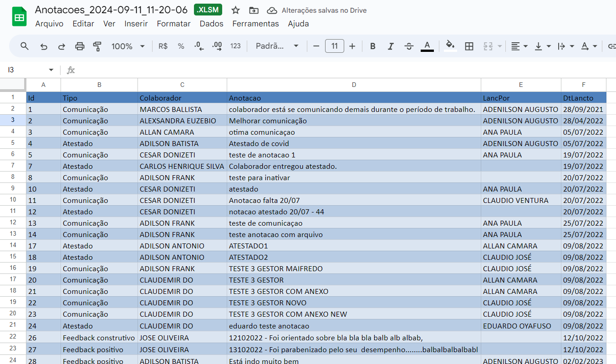Click the spreadsheet title Anotacoes_2024-09-11_11-20-06
The height and width of the screenshot is (364, 616).
112,10
